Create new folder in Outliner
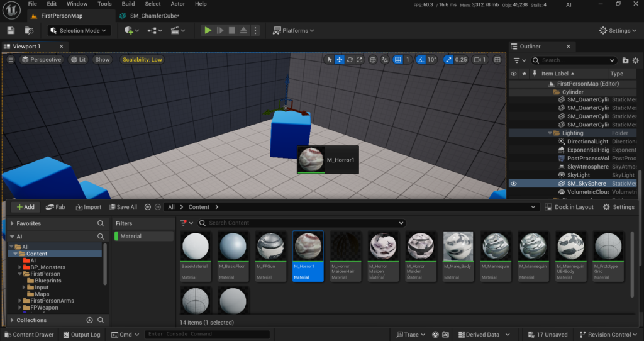644x341 pixels. coord(625,60)
